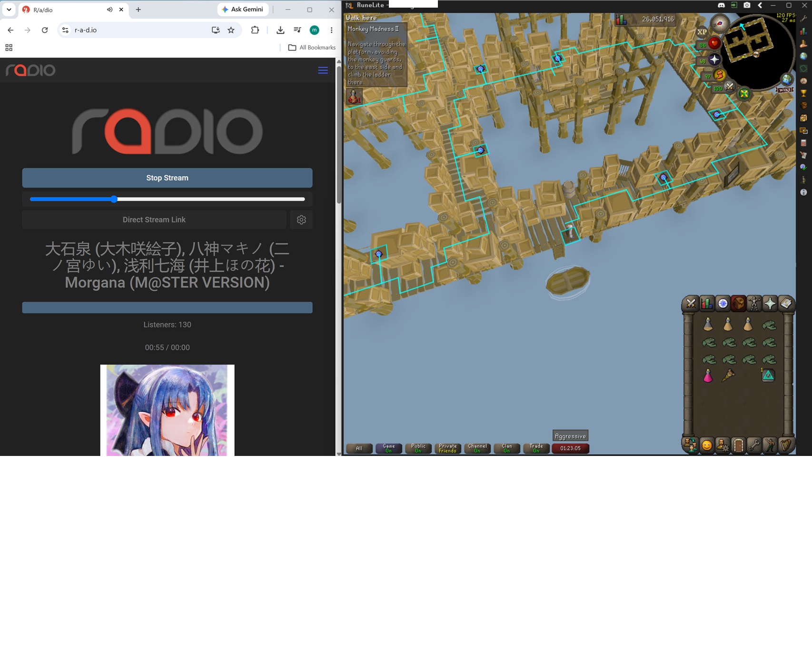Open the bar-chart panel in RuneLite sidebar
This screenshot has width=812, height=663.
pos(803,31)
